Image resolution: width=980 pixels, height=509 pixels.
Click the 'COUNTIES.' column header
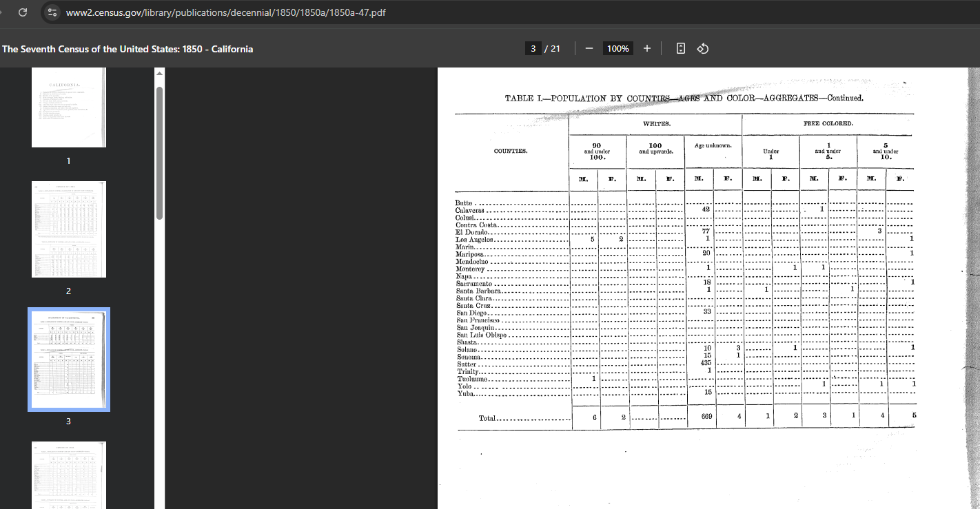(511, 151)
